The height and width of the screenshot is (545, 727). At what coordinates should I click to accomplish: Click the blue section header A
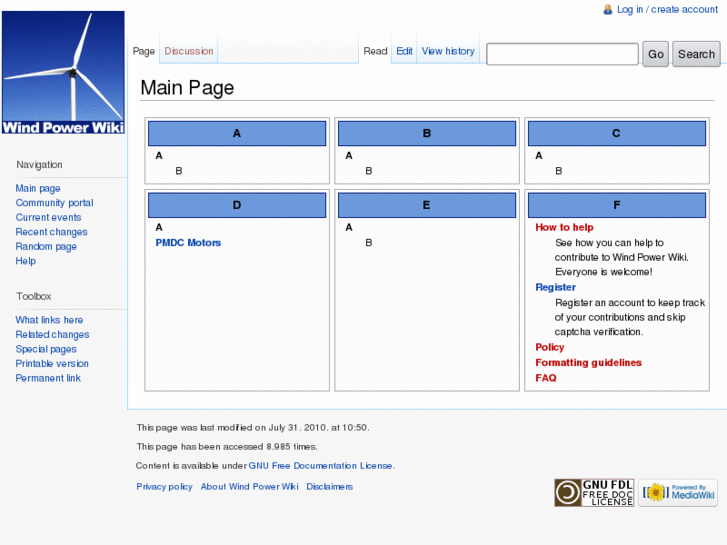[x=237, y=134]
